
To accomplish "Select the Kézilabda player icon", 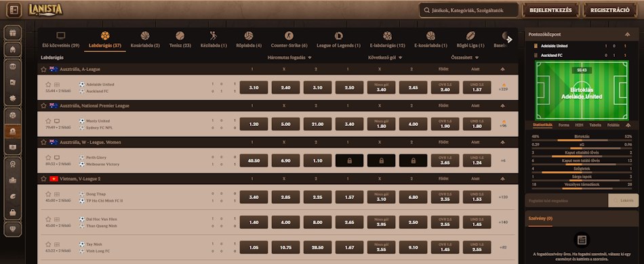I will [213, 36].
